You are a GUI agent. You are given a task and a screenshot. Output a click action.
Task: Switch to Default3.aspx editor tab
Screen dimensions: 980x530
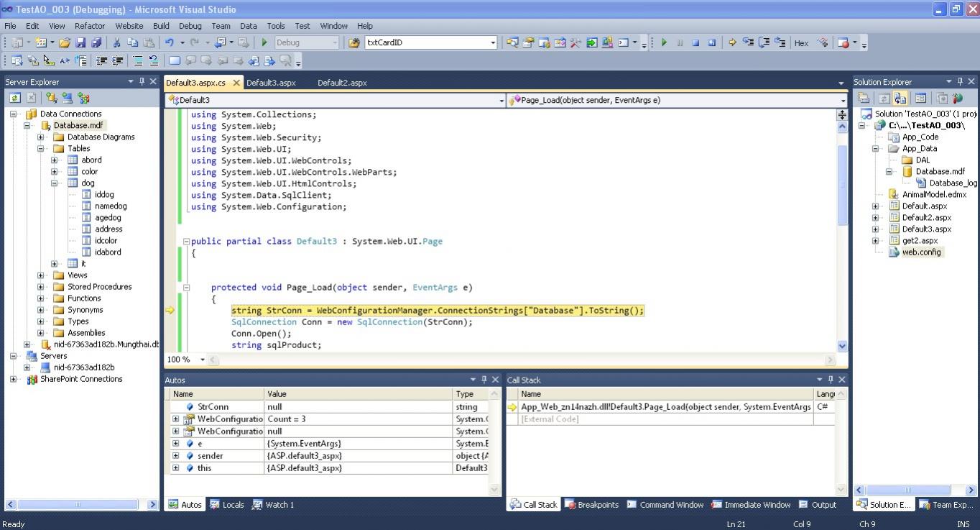[271, 83]
